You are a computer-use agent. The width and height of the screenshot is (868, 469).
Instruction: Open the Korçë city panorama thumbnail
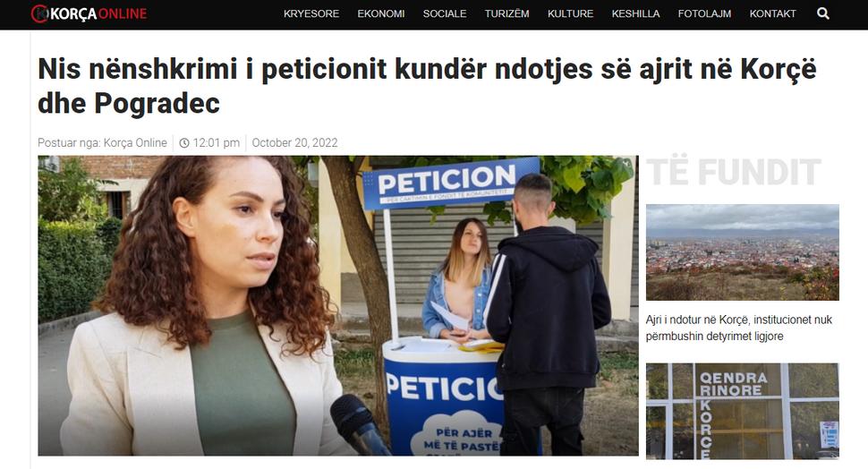coord(743,252)
